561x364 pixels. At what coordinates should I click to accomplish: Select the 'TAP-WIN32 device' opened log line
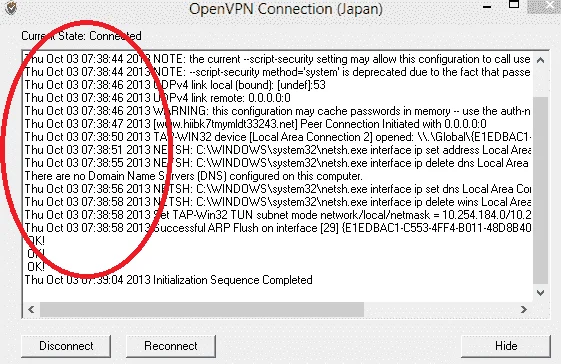coord(278,137)
